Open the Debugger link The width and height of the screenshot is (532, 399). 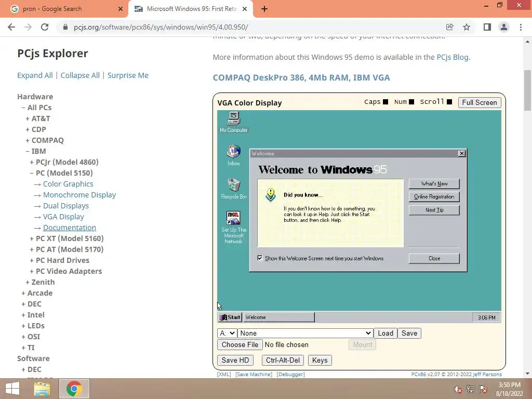[291, 374]
